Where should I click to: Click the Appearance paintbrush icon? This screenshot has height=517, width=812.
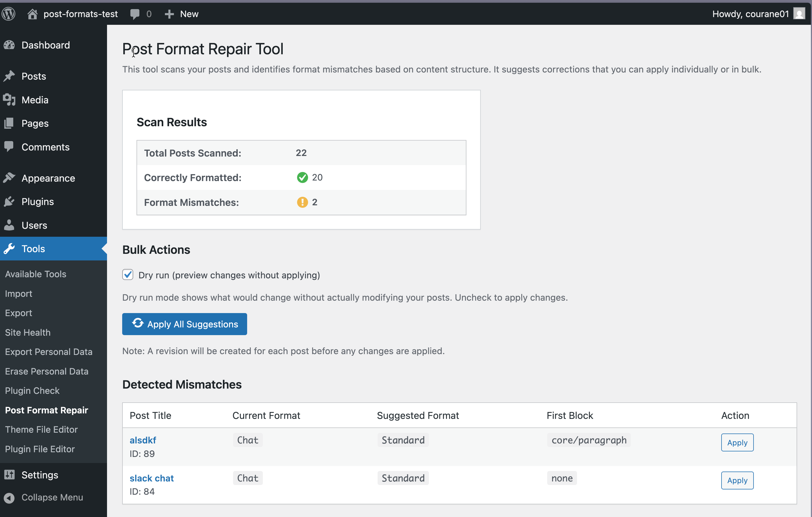tap(9, 178)
